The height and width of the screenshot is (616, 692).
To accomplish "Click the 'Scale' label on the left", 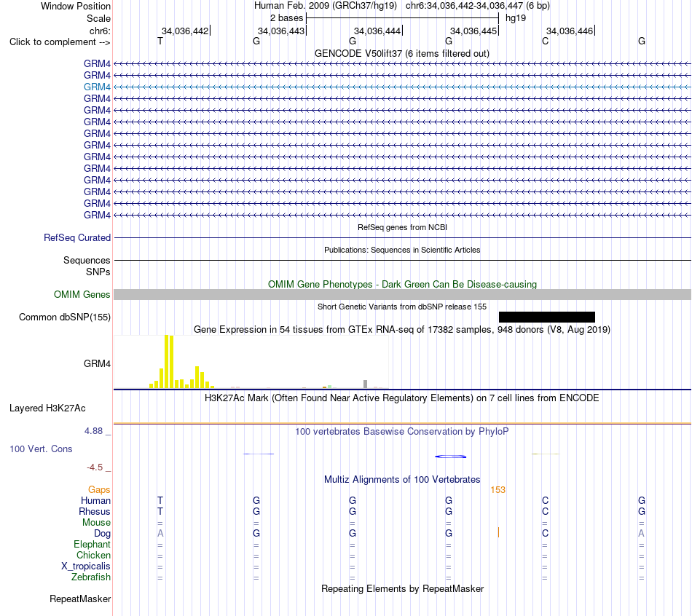I will coord(98,18).
